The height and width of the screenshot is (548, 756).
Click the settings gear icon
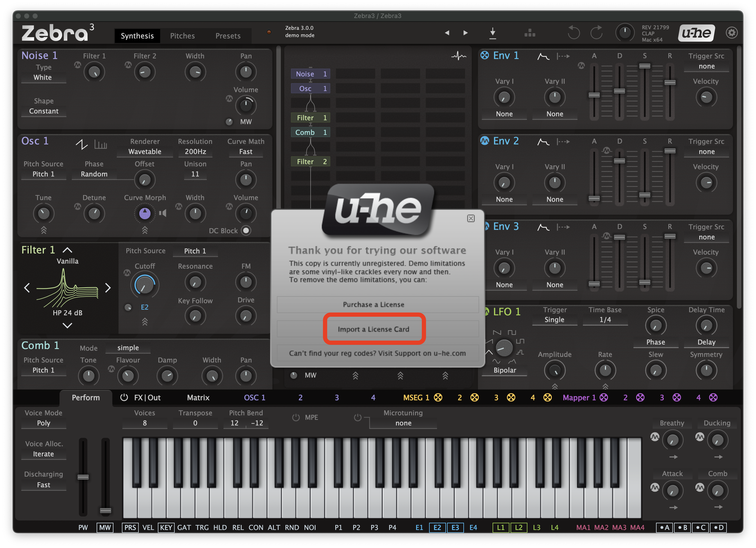click(x=731, y=33)
